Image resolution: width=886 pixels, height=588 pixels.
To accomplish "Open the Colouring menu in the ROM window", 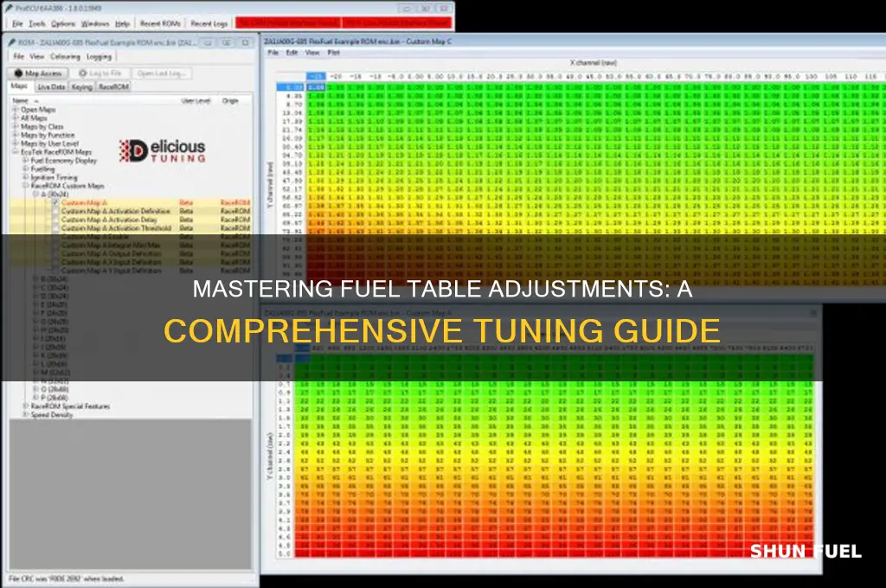I will (65, 56).
